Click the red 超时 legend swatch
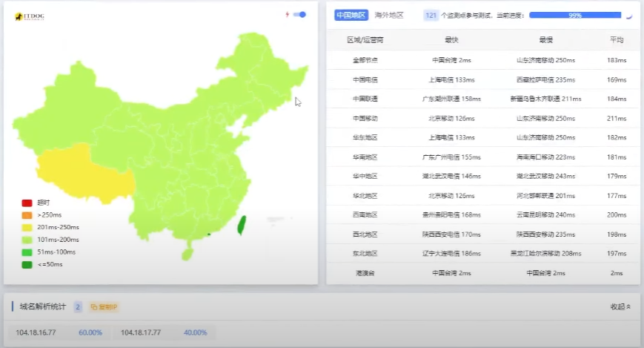 (x=27, y=203)
